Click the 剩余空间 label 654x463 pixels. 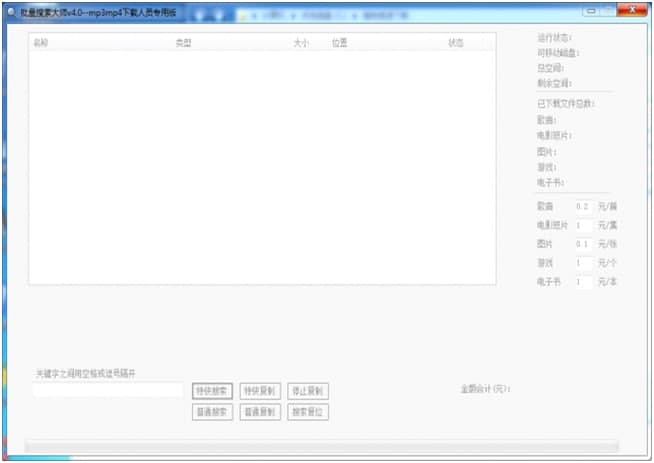point(554,83)
